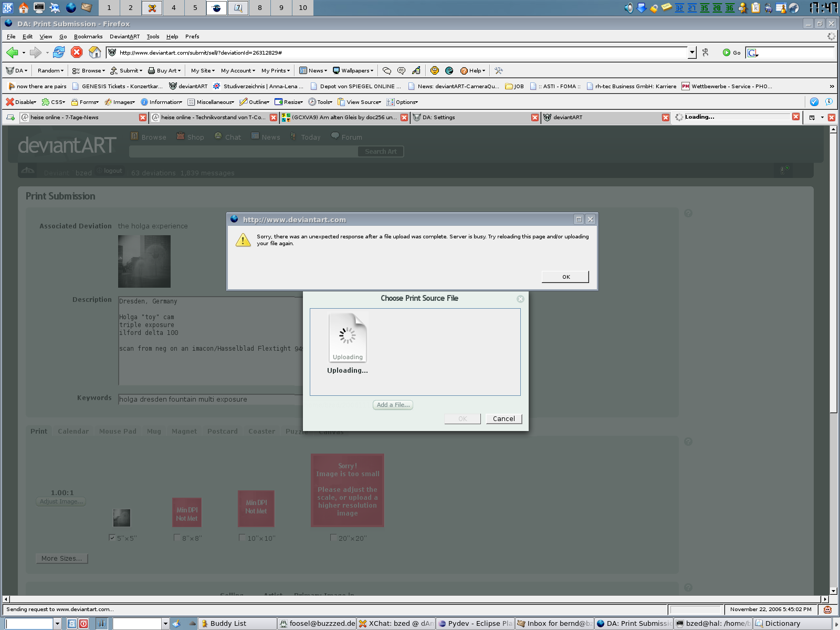This screenshot has width=840, height=630.
Task: Click the 'Add a File...' button
Action: point(393,405)
